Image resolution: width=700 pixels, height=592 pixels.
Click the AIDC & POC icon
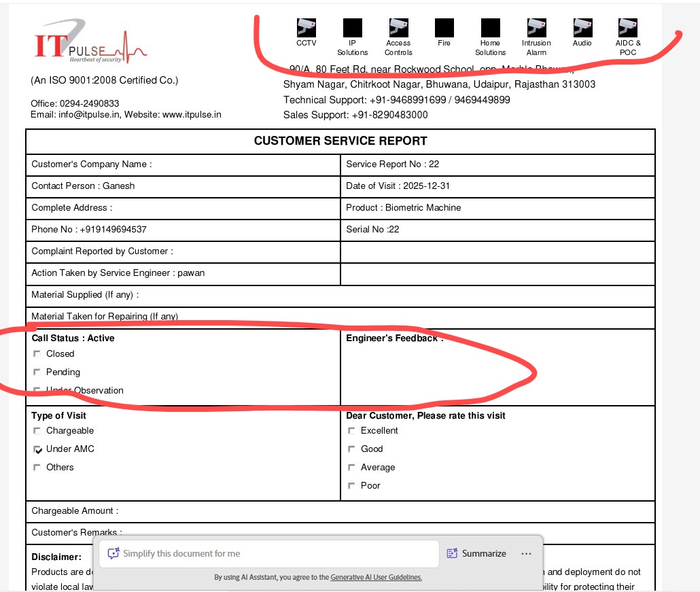pos(627,27)
